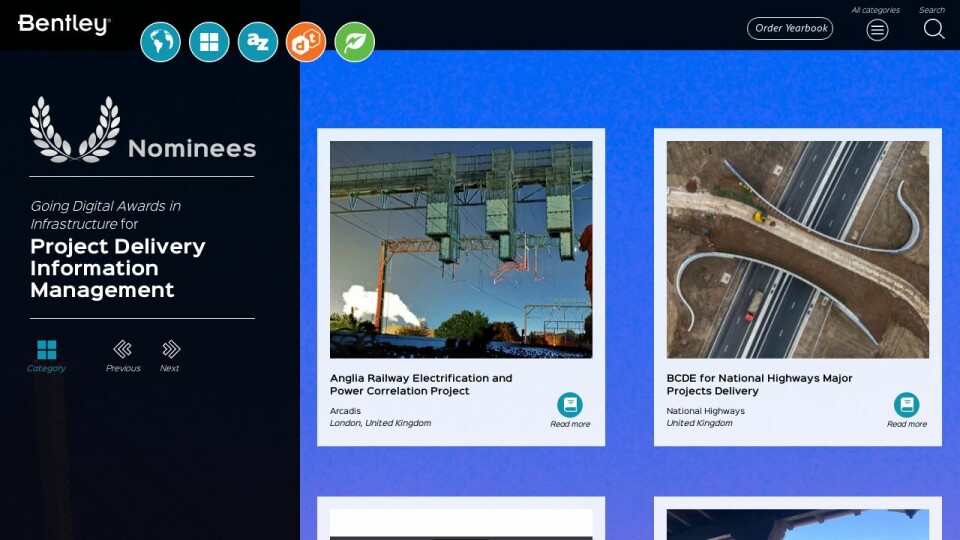Open the Search magnifier icon
Image resolution: width=960 pixels, height=540 pixels.
coord(934,29)
